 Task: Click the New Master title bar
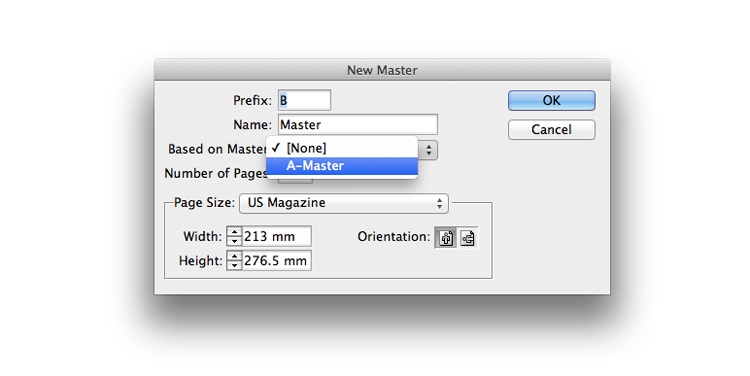click(x=382, y=70)
